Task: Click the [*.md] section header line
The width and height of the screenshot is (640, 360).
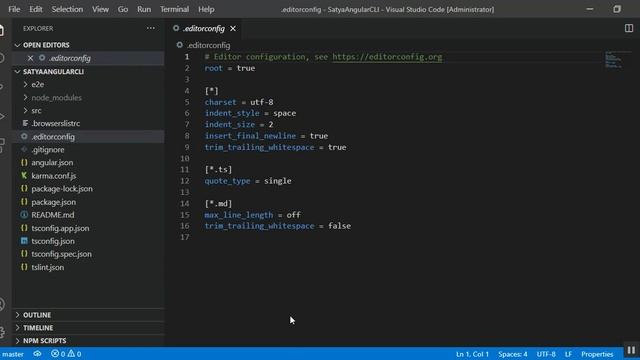Action: click(x=218, y=203)
